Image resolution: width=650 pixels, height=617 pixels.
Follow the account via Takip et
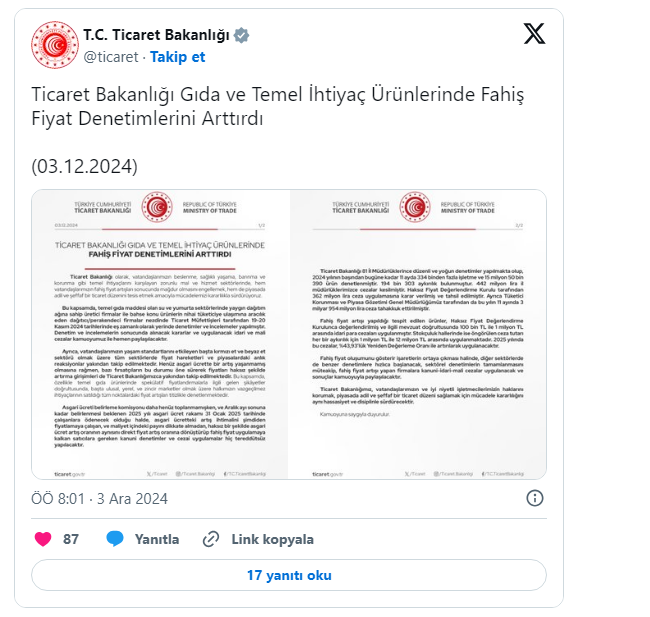[177, 57]
